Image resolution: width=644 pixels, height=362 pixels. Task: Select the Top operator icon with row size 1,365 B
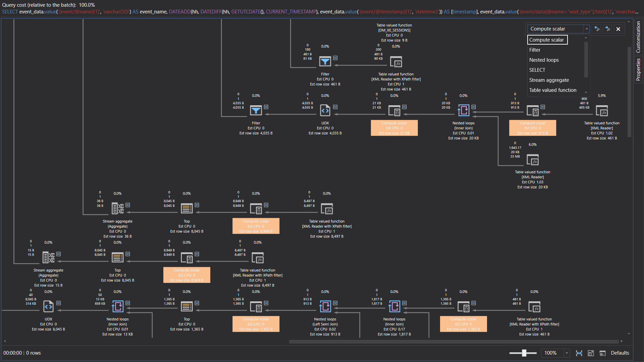187,306
